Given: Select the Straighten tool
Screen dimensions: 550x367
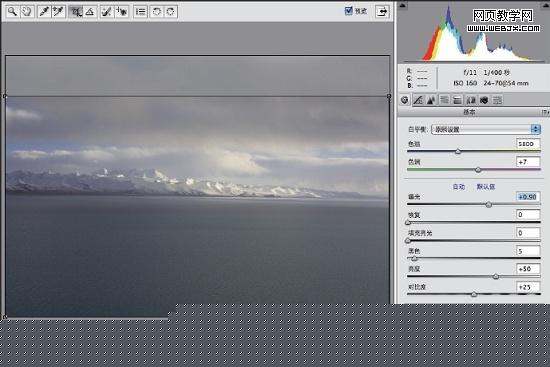Looking at the screenshot, I should [x=90, y=12].
